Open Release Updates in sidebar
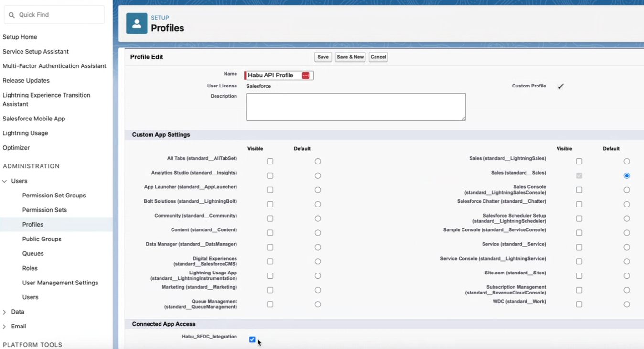 point(26,80)
